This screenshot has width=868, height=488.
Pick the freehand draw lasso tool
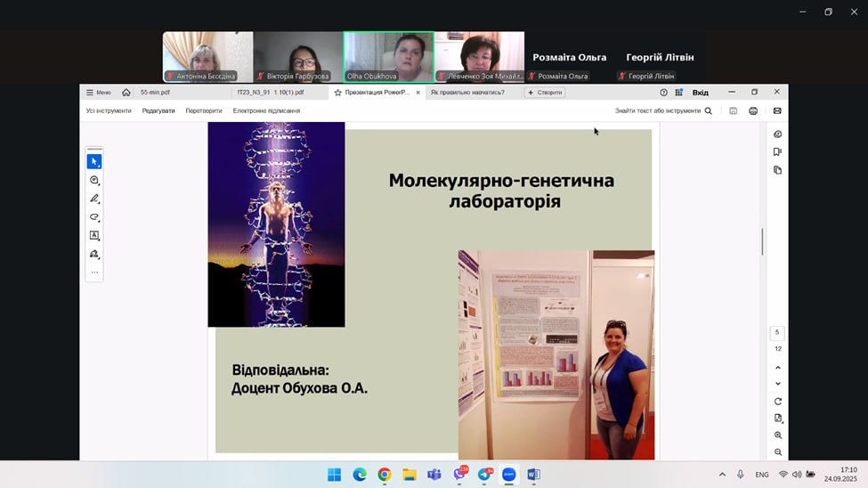[x=93, y=217]
